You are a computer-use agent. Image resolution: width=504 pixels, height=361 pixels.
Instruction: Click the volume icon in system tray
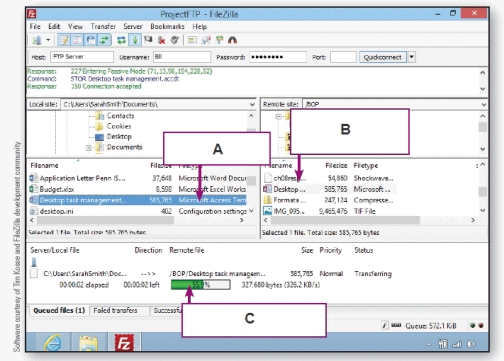pos(471,344)
